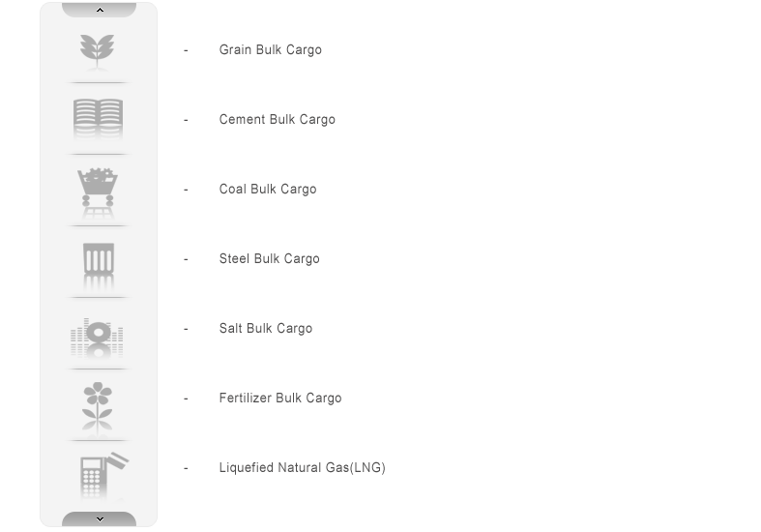Open Grain Bulk Cargo text
This screenshot has height=532, width=761.
(x=271, y=50)
